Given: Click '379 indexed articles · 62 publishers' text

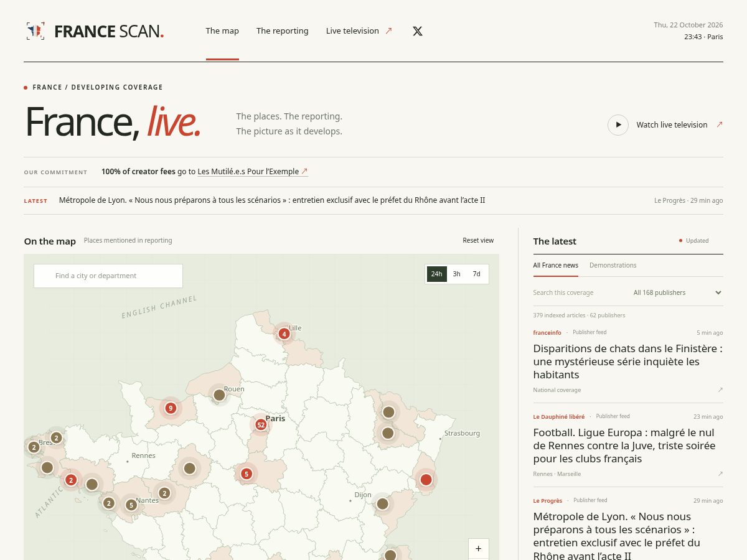Looking at the screenshot, I should pyautogui.click(x=579, y=315).
